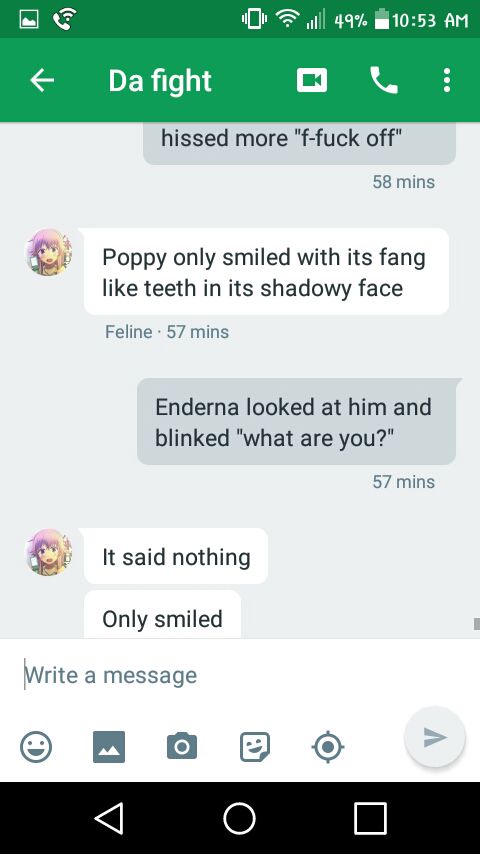This screenshot has height=854, width=480.
Task: Tap avatar beside 'It said nothing'
Action: coord(49,552)
